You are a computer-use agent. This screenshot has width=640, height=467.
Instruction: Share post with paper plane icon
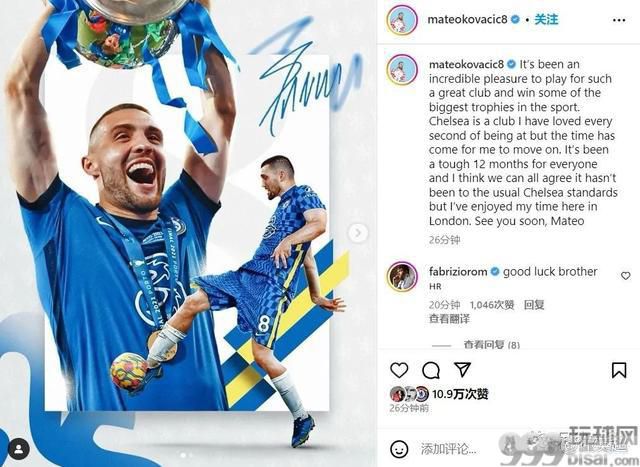click(x=462, y=369)
